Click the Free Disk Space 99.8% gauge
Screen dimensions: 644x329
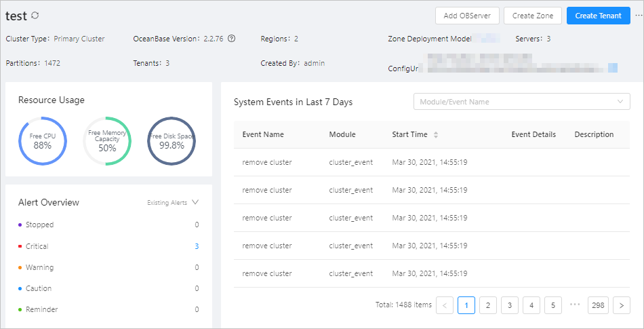(x=172, y=141)
